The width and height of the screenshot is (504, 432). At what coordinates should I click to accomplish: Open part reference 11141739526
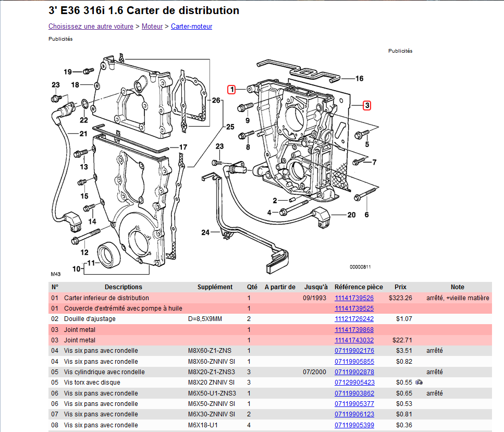354,298
